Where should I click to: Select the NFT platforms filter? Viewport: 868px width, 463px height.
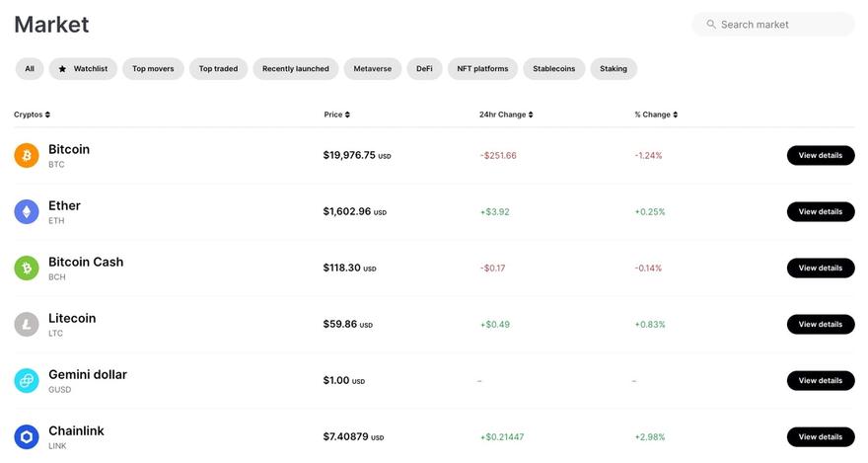pos(482,69)
